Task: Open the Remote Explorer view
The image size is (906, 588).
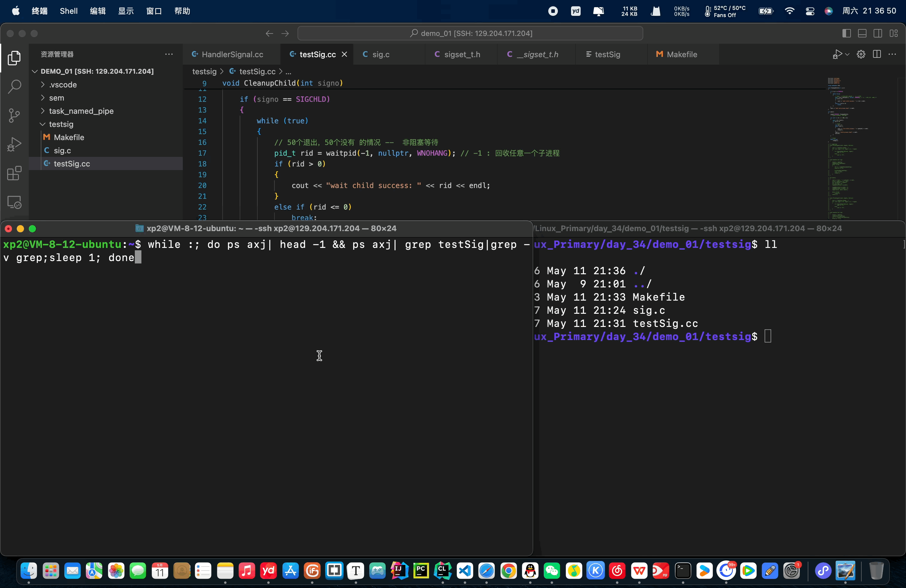Action: coord(14,202)
